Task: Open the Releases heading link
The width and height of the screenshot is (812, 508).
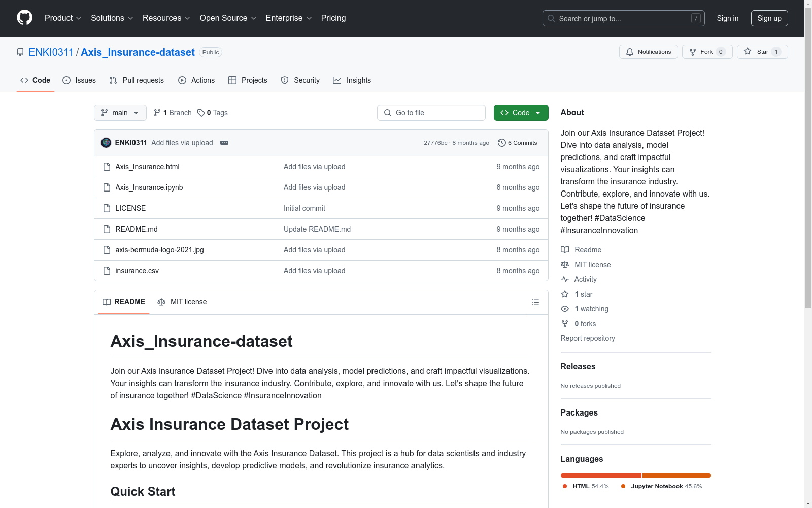Action: [x=578, y=366]
